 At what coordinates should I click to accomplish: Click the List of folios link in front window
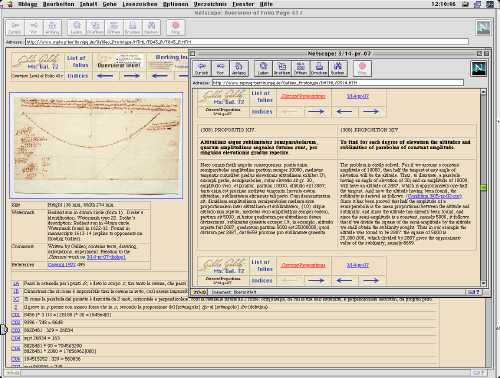262,97
